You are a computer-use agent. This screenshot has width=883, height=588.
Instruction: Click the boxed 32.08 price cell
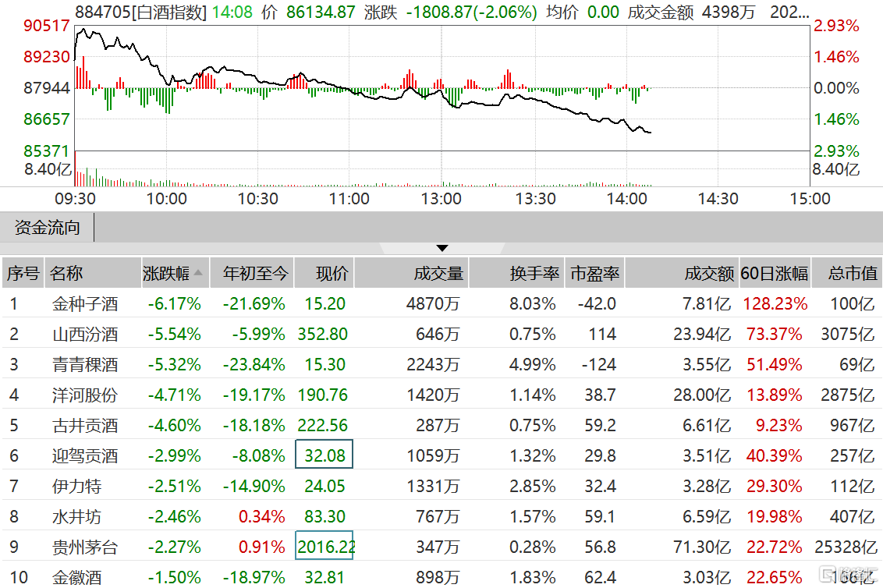click(x=324, y=455)
